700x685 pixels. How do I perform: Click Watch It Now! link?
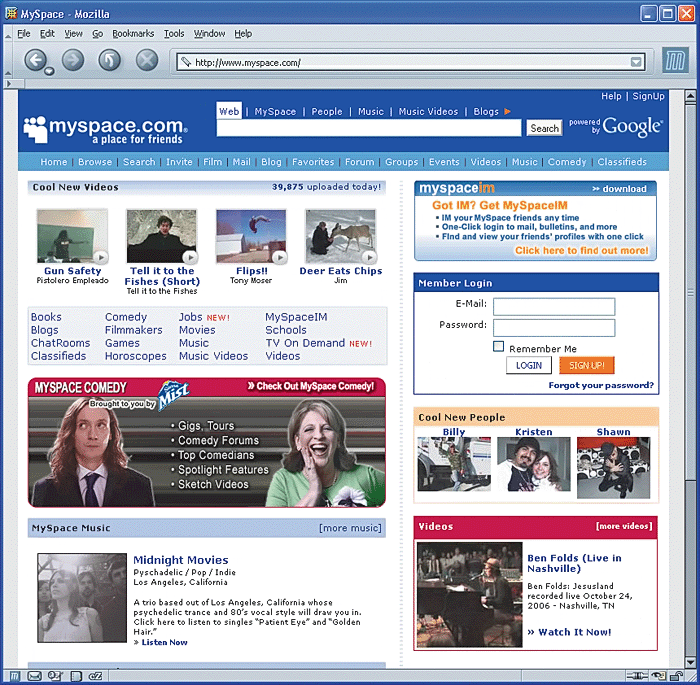(x=569, y=632)
